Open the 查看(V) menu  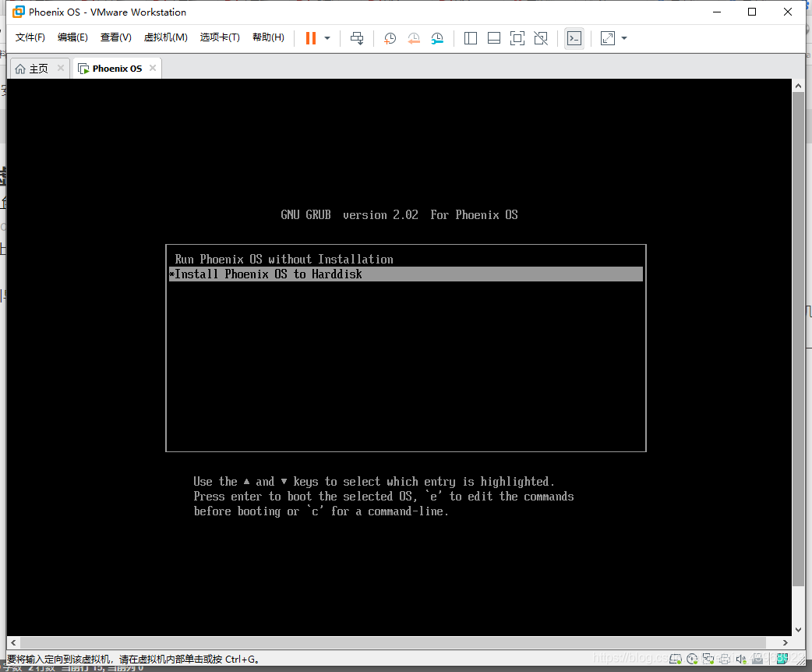(115, 37)
